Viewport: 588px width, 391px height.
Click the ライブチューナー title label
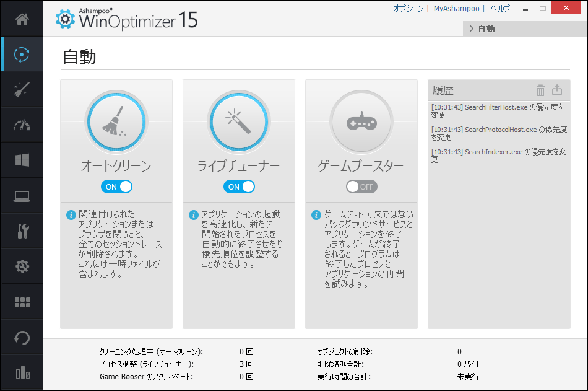[x=239, y=165]
